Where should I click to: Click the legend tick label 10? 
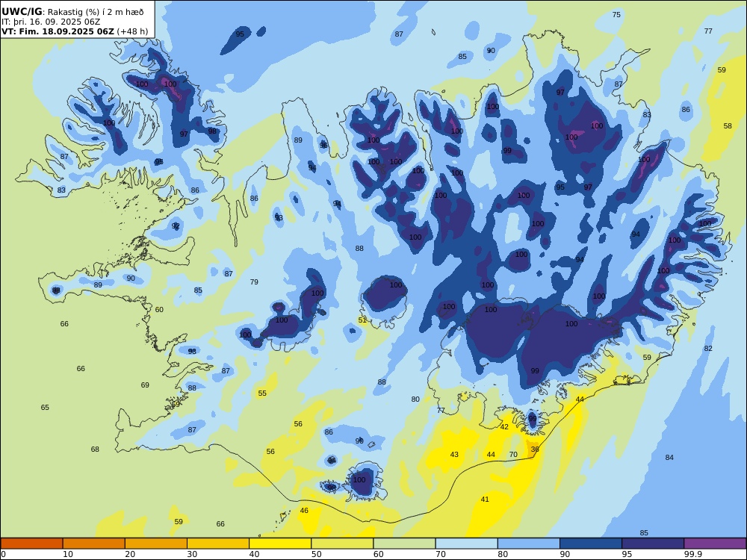(68, 554)
